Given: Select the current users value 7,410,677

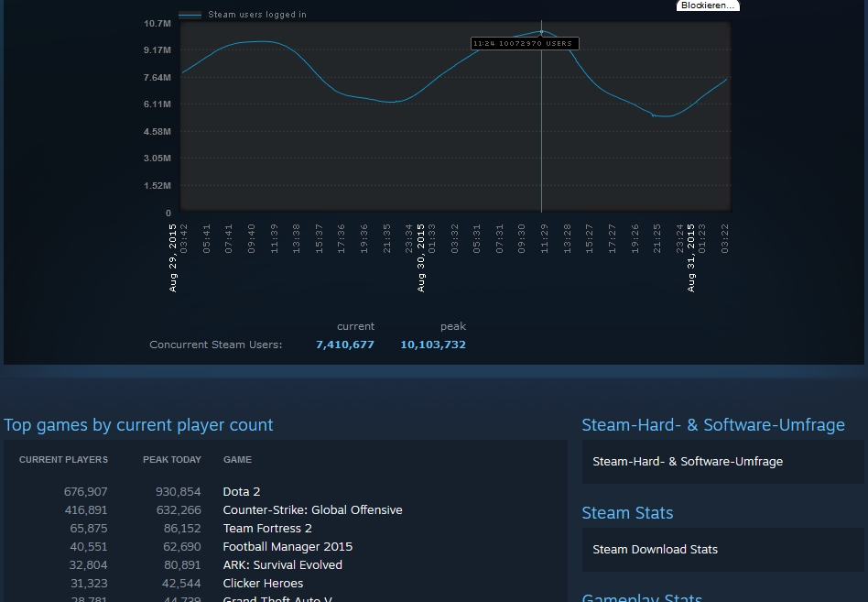Looking at the screenshot, I should click(345, 345).
